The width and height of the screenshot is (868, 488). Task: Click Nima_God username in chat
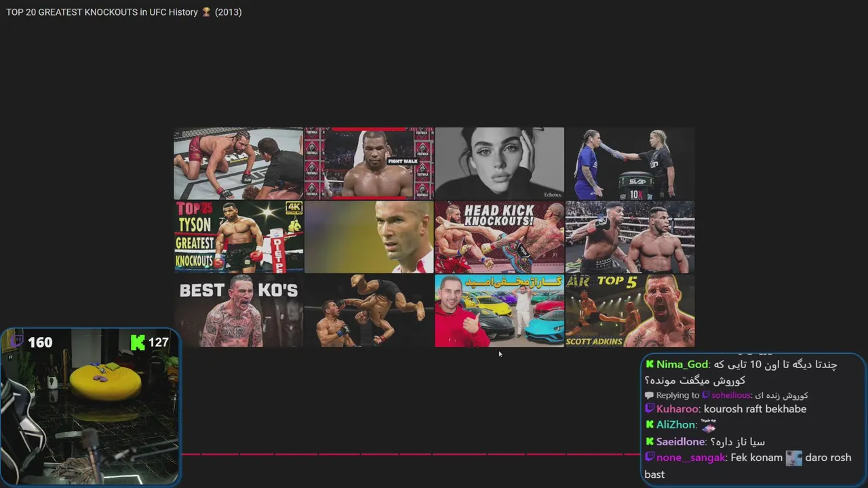682,365
